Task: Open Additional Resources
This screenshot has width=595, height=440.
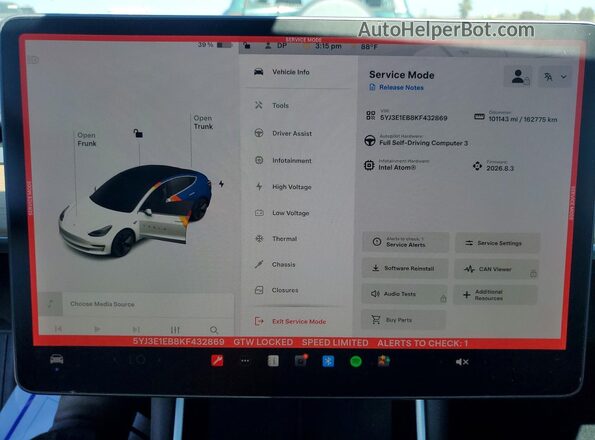Action: 495,295
